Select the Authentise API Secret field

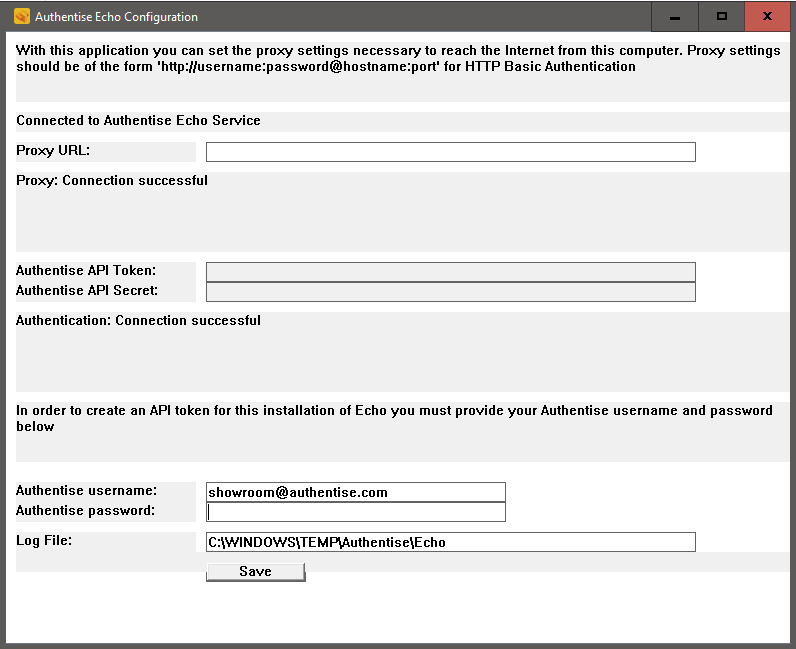(450, 292)
